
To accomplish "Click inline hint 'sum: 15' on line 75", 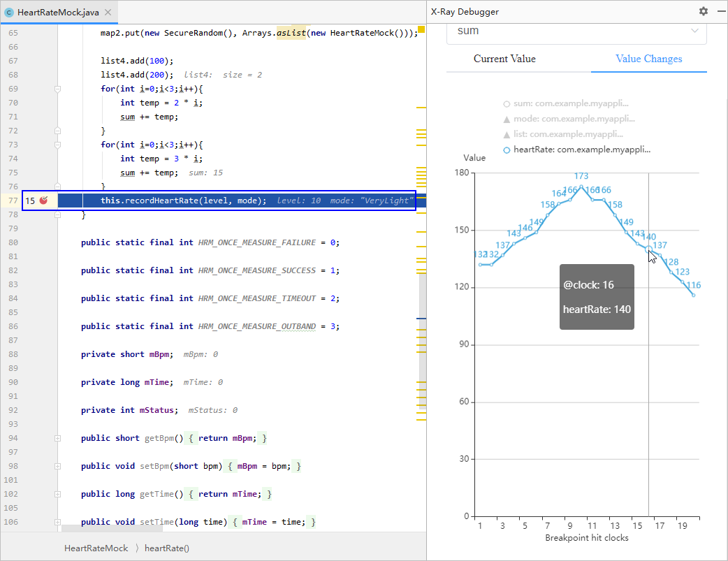I will coord(205,173).
